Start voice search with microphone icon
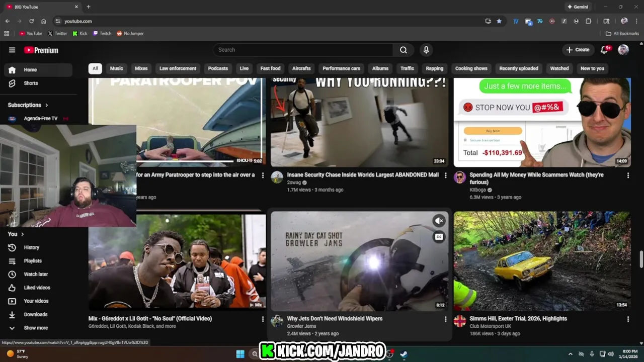Viewport: 644px width, 362px height. click(426, 50)
